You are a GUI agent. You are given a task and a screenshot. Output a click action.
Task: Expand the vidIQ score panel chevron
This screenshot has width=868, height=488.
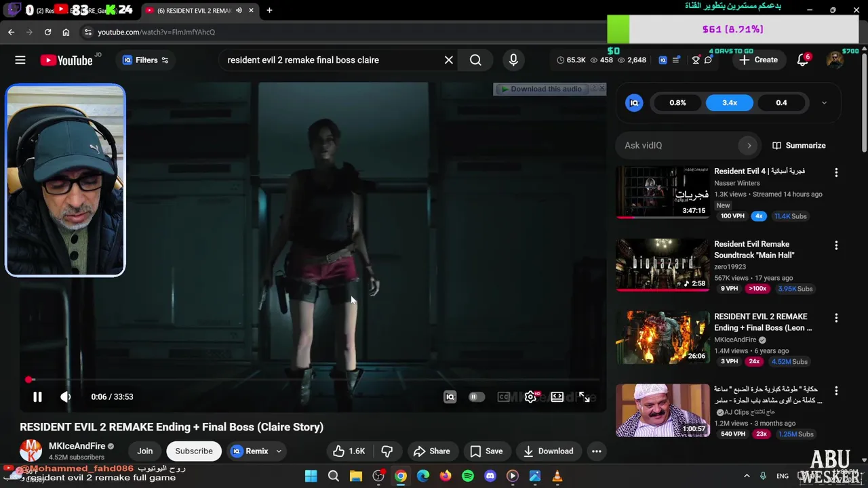[x=824, y=103]
